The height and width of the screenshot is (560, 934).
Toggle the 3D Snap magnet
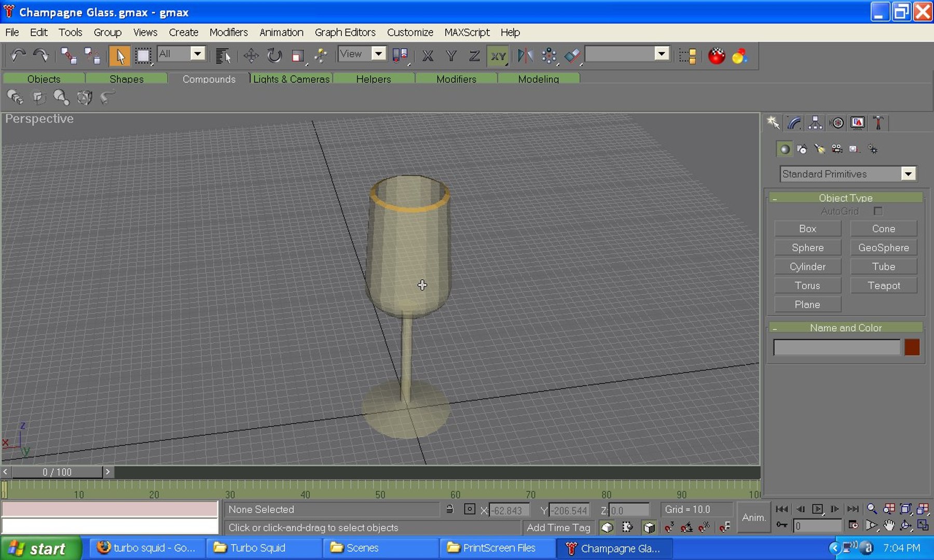669,527
